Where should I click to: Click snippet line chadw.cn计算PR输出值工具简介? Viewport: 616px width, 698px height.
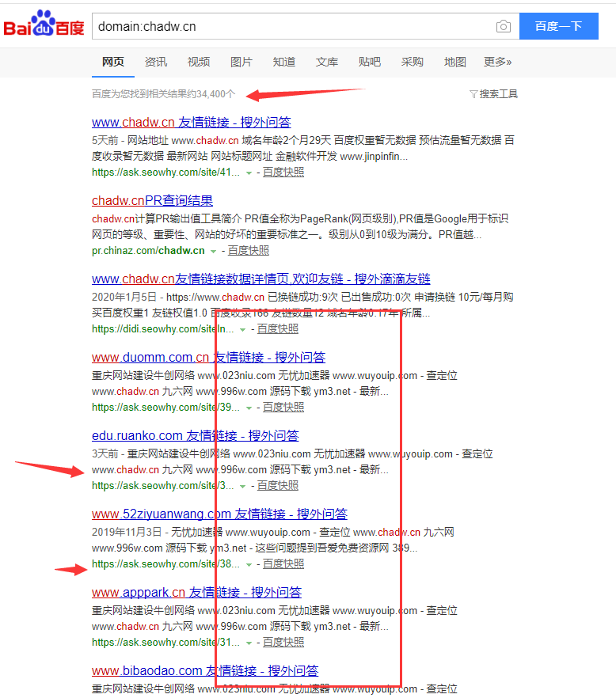pyautogui.click(x=300, y=218)
